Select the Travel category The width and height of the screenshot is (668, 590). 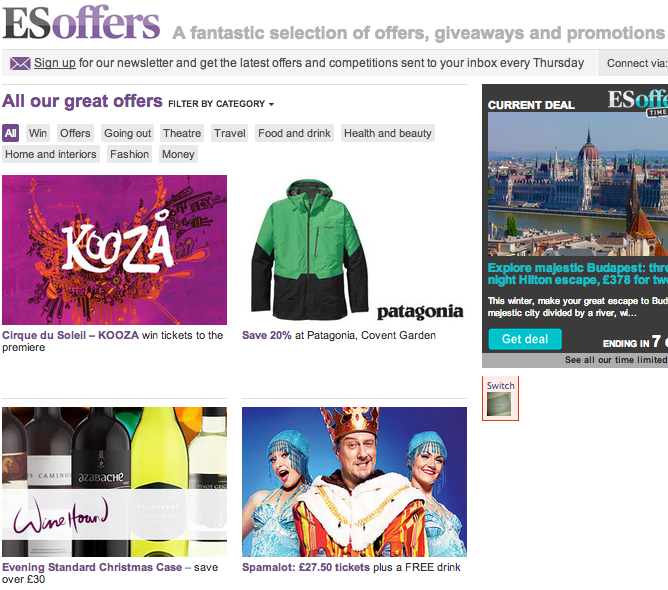tap(230, 133)
